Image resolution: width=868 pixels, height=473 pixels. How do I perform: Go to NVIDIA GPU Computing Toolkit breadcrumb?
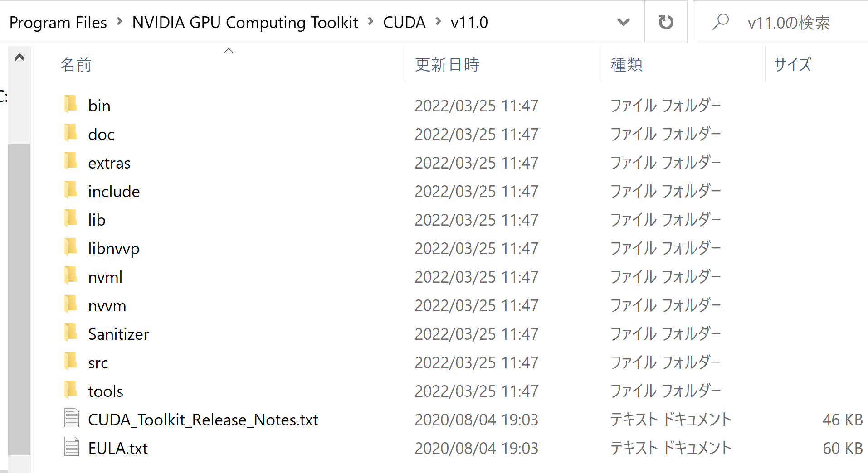245,22
